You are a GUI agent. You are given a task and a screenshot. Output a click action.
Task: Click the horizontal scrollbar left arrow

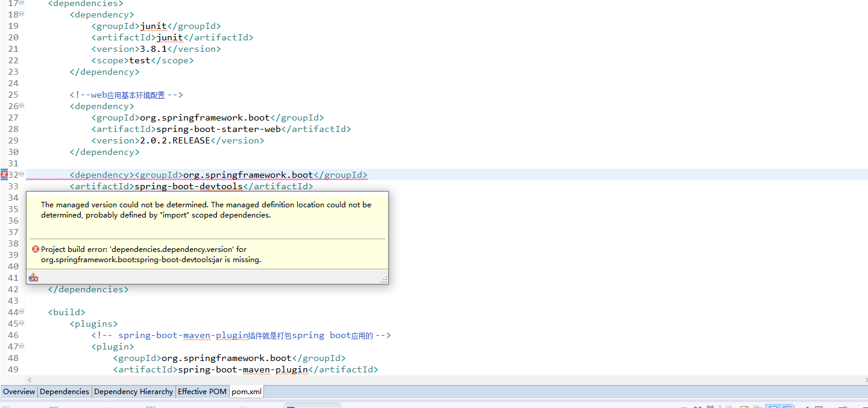31,380
